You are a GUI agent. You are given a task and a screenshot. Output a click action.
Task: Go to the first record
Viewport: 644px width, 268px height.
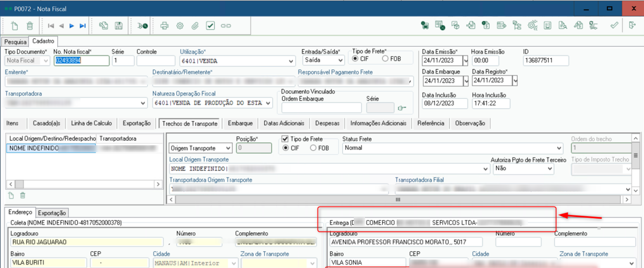(x=51, y=26)
